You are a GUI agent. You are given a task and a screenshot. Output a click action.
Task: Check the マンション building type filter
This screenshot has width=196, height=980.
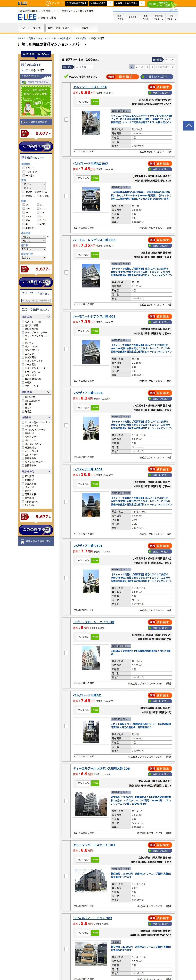(24, 171)
